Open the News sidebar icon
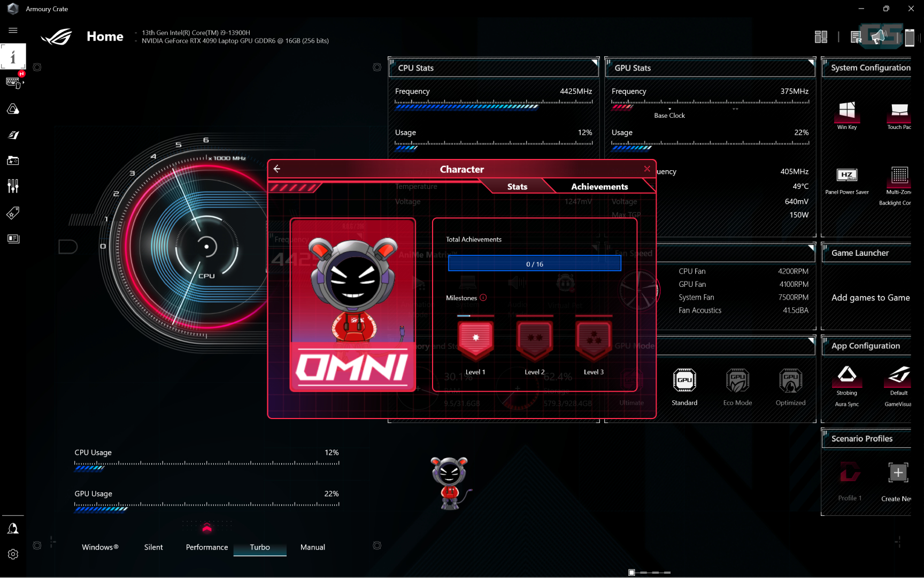The height and width of the screenshot is (578, 924). click(x=13, y=239)
